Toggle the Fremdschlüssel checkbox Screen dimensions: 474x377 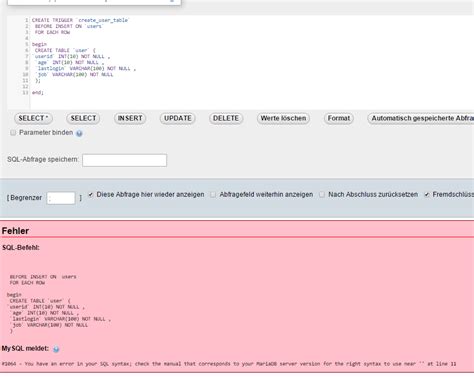click(x=427, y=194)
